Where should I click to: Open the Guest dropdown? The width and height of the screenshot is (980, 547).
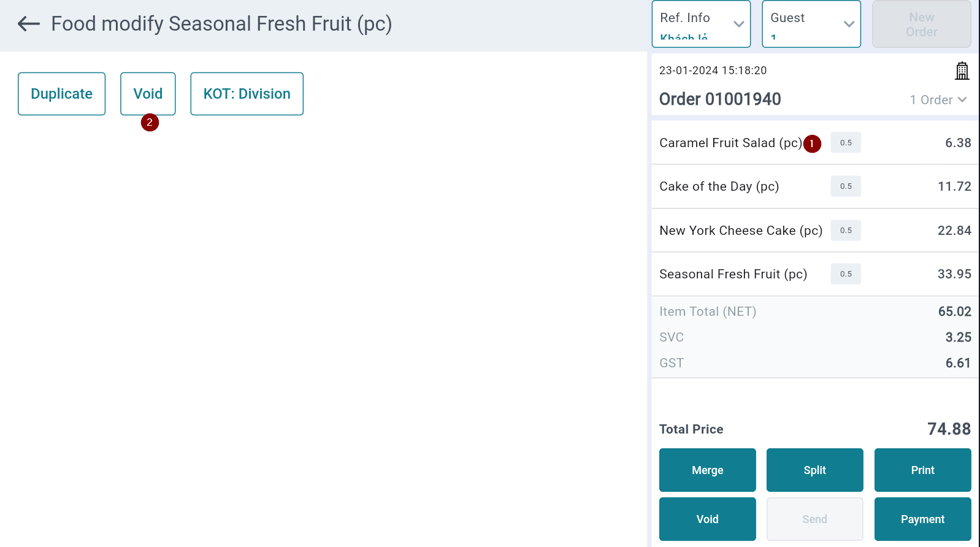811,24
